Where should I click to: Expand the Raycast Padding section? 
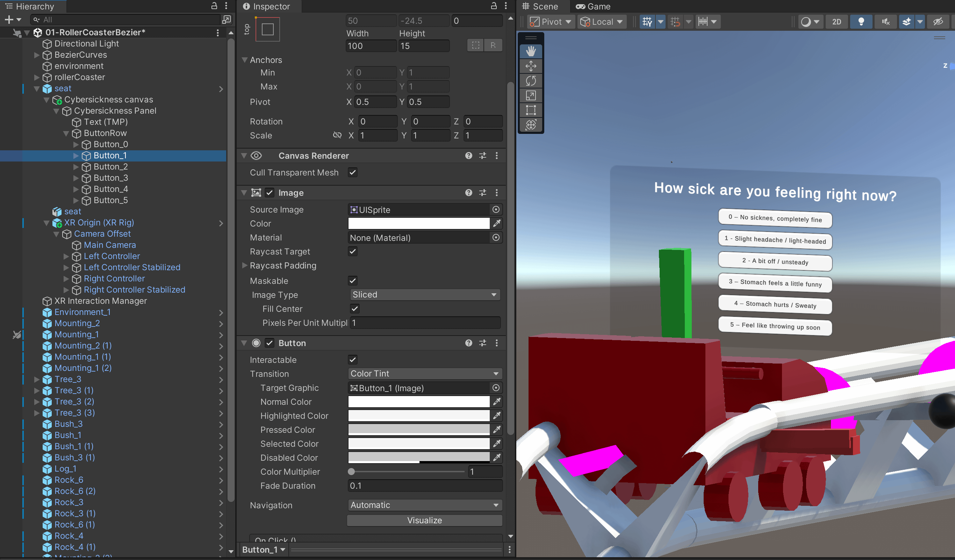[x=244, y=266]
